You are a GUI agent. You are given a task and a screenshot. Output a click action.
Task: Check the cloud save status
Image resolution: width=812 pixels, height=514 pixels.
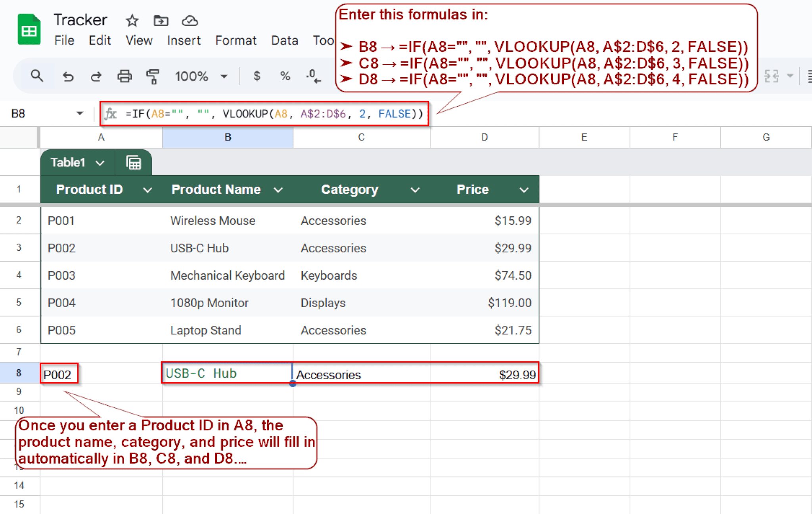190,21
